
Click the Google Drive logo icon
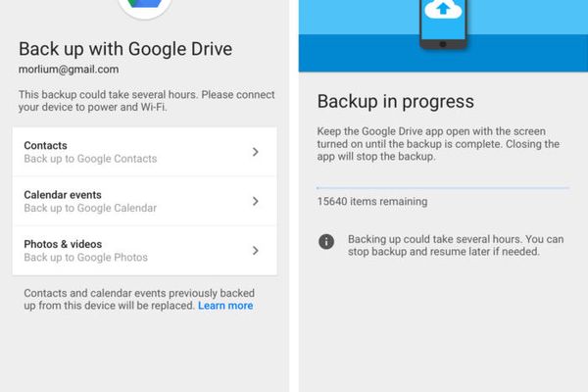[x=145, y=7]
